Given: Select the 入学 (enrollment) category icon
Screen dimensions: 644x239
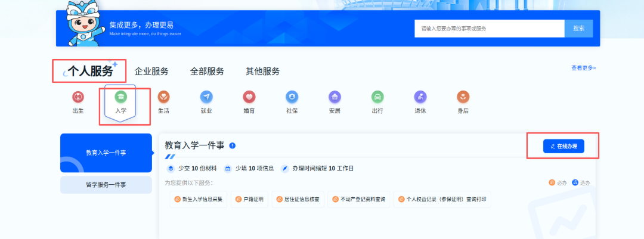Looking at the screenshot, I should (120, 97).
